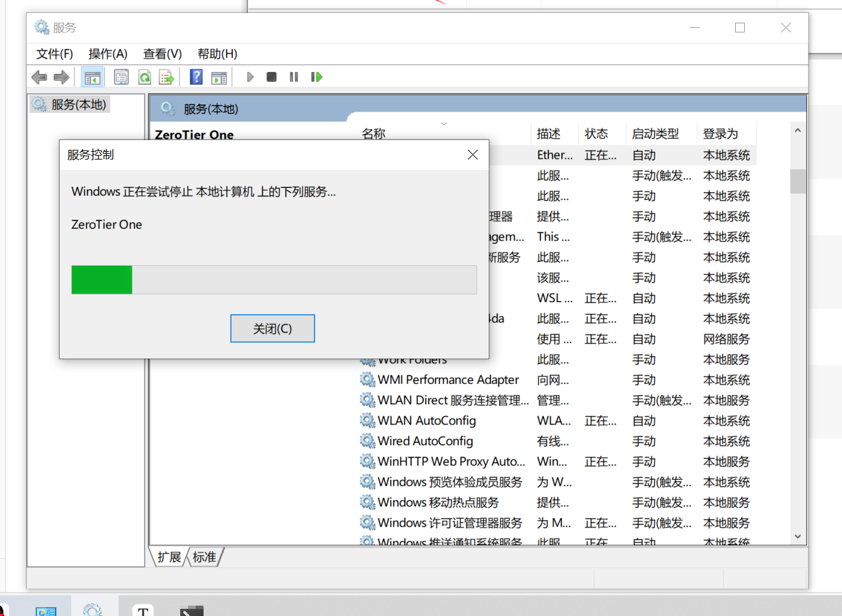This screenshot has width=842, height=616.
Task: Click the Forward arrow toolbar icon
Action: point(62,77)
